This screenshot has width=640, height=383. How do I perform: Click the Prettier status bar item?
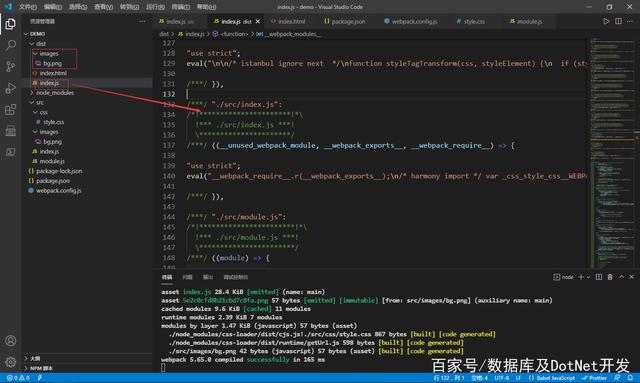pos(594,378)
